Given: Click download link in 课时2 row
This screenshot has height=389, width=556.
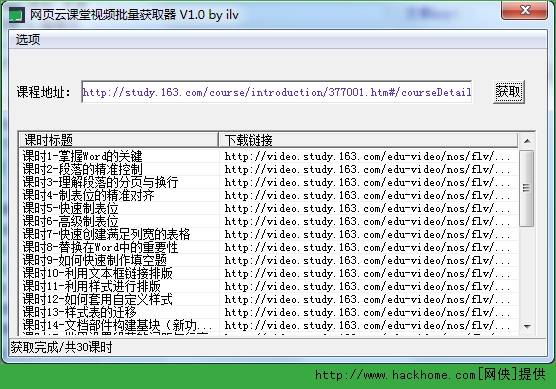Looking at the screenshot, I should [367, 169].
